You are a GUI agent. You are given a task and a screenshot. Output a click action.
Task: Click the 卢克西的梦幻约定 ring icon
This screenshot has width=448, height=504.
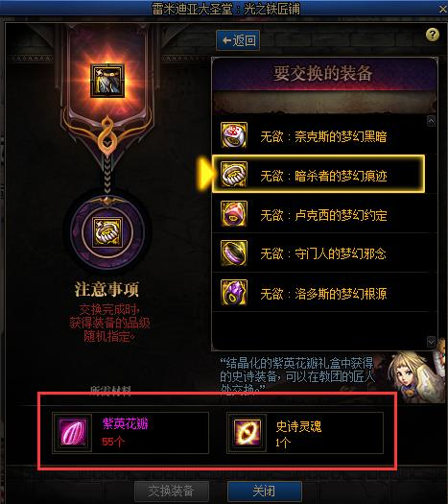point(234,214)
